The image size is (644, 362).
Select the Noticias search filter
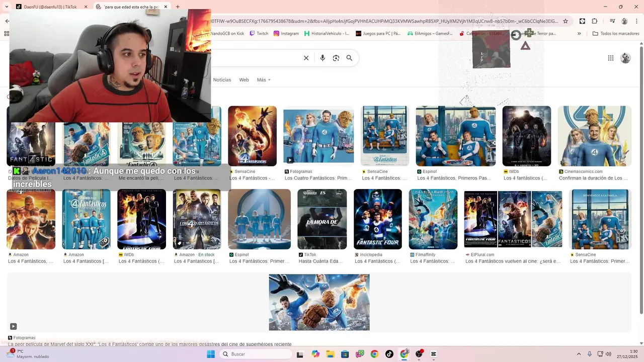(x=222, y=80)
